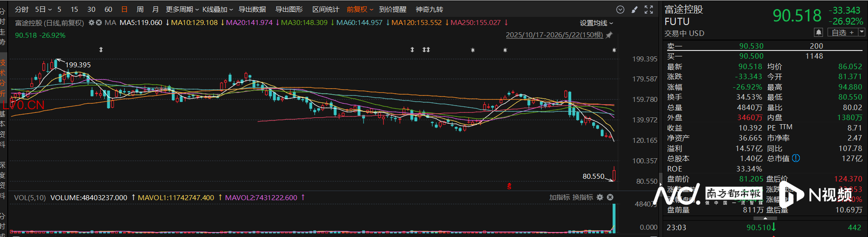Switch to the 月 monthly K-line tab
868x237 pixels.
point(155,9)
